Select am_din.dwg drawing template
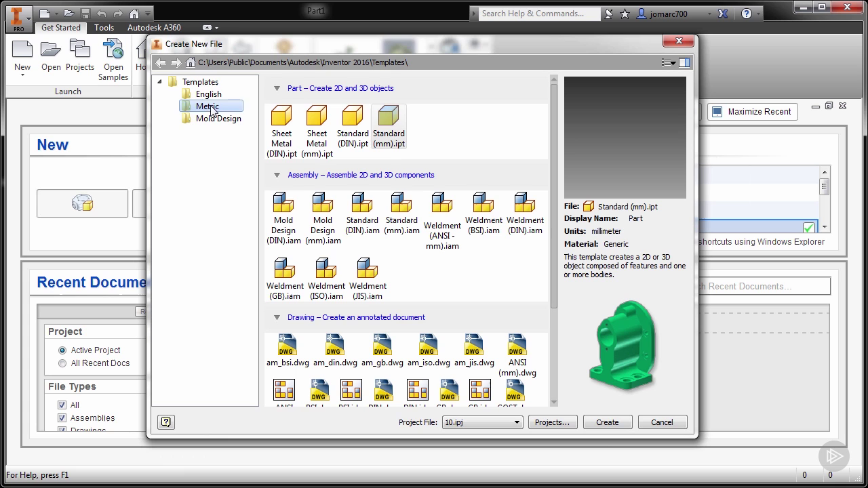This screenshot has height=488, width=868. [335, 350]
